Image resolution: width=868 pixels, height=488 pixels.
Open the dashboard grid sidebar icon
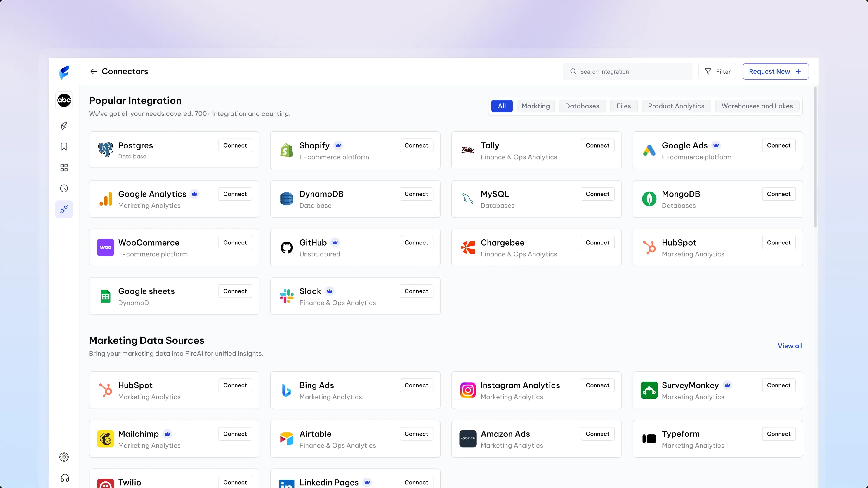click(x=64, y=168)
